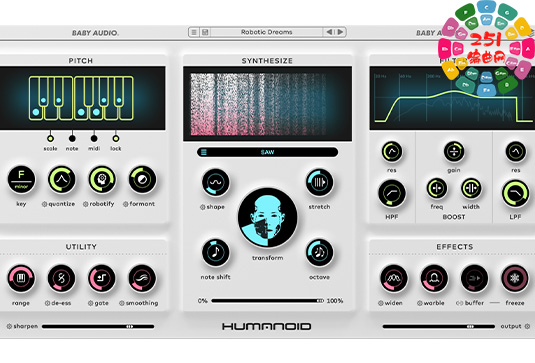Click the octave knob
This screenshot has height=363, width=535.
(319, 252)
